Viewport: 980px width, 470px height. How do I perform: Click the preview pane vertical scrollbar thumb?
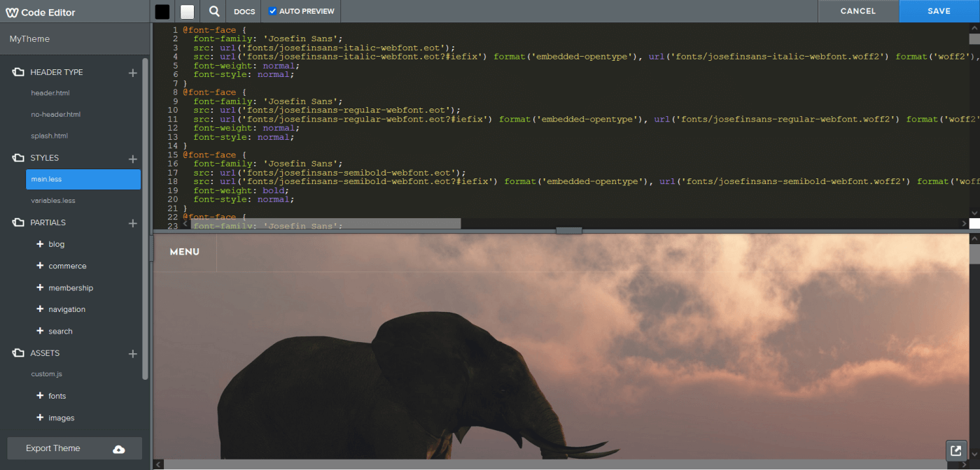tap(974, 254)
